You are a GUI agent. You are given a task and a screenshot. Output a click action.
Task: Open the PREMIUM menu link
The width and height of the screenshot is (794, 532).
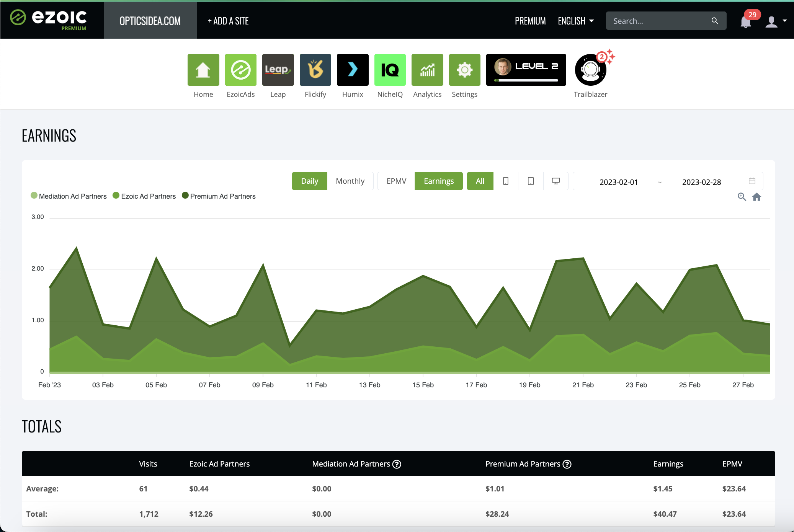coord(530,21)
